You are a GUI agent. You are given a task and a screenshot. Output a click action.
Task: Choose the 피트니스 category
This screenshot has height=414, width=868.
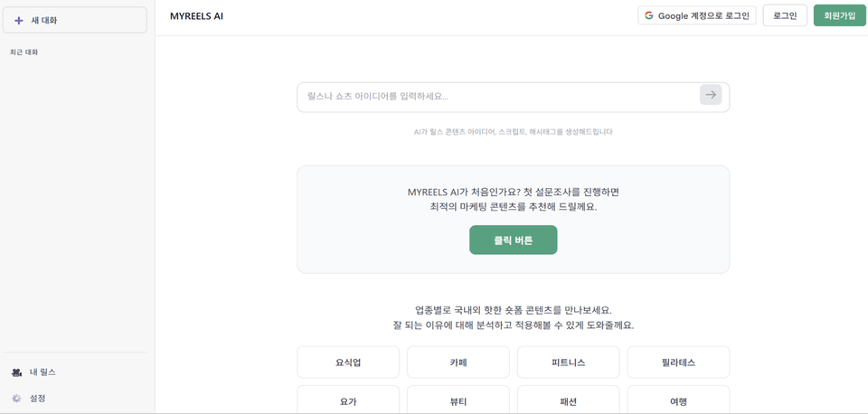(x=568, y=362)
